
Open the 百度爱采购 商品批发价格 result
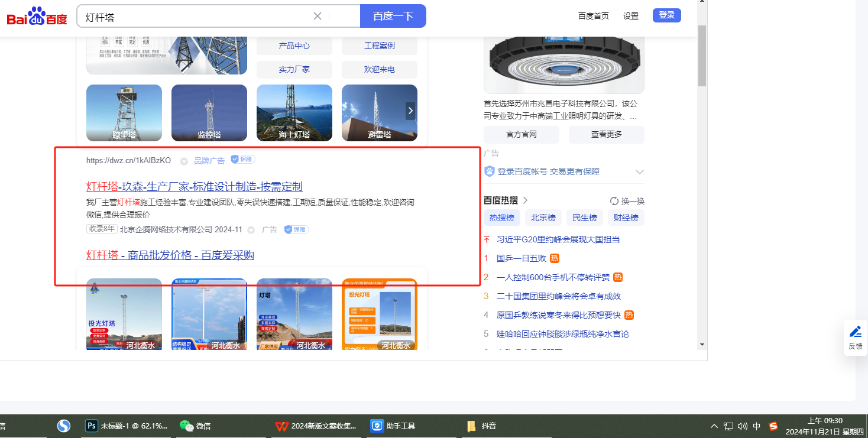[x=170, y=255]
